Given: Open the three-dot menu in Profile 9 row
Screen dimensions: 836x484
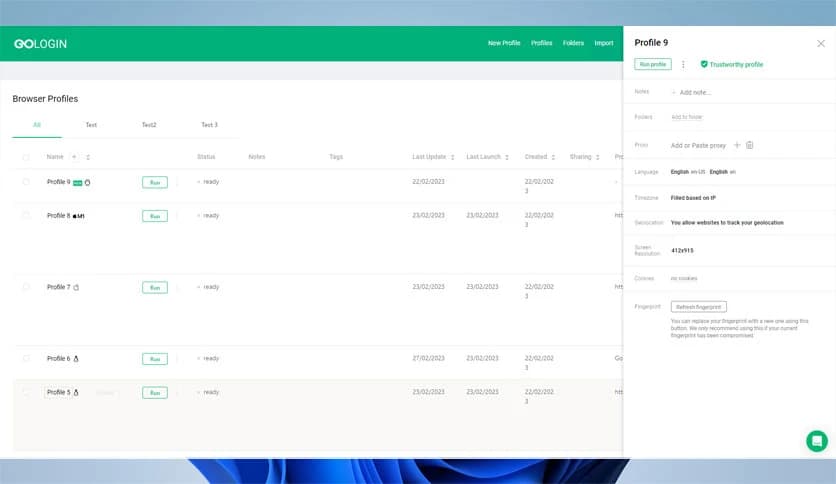Looking at the screenshot, I should 177,182.
